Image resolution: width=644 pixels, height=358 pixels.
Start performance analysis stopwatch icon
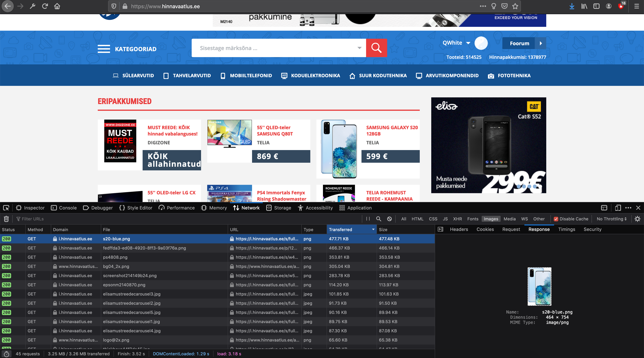coord(6,354)
